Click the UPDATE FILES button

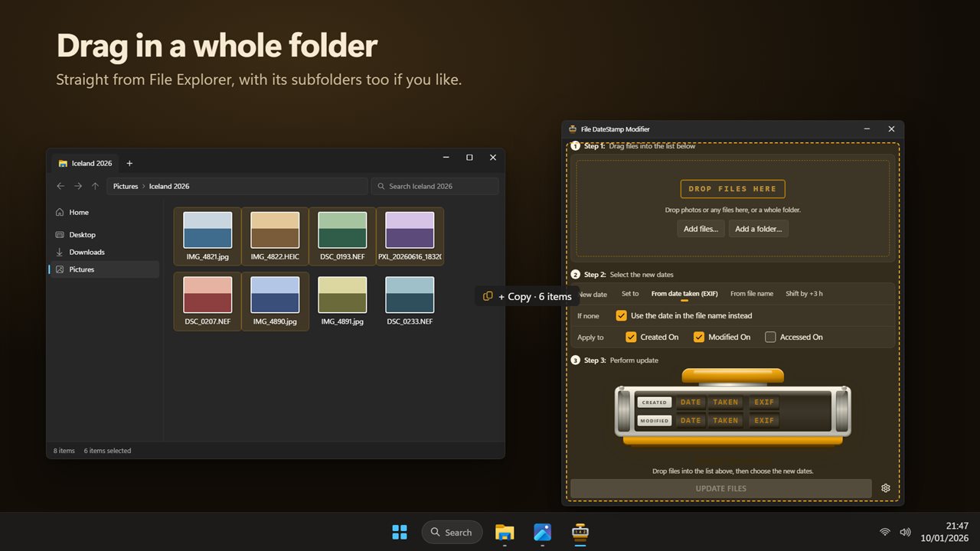720,488
